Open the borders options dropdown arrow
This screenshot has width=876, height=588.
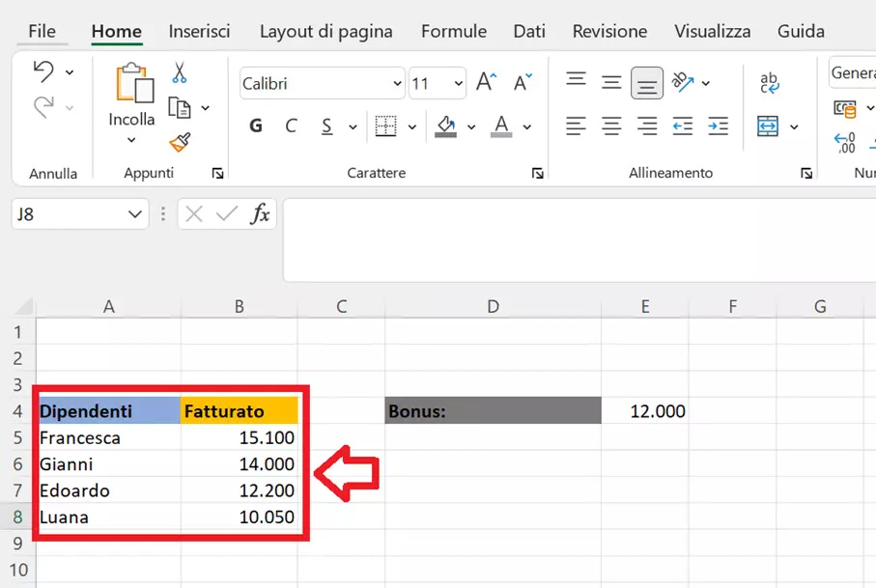pyautogui.click(x=411, y=127)
